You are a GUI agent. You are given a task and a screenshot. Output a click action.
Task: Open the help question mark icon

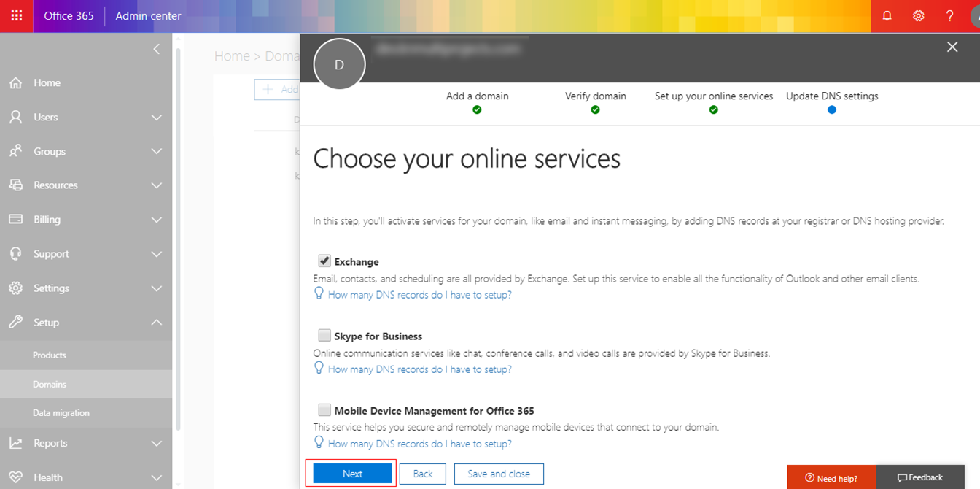(949, 15)
